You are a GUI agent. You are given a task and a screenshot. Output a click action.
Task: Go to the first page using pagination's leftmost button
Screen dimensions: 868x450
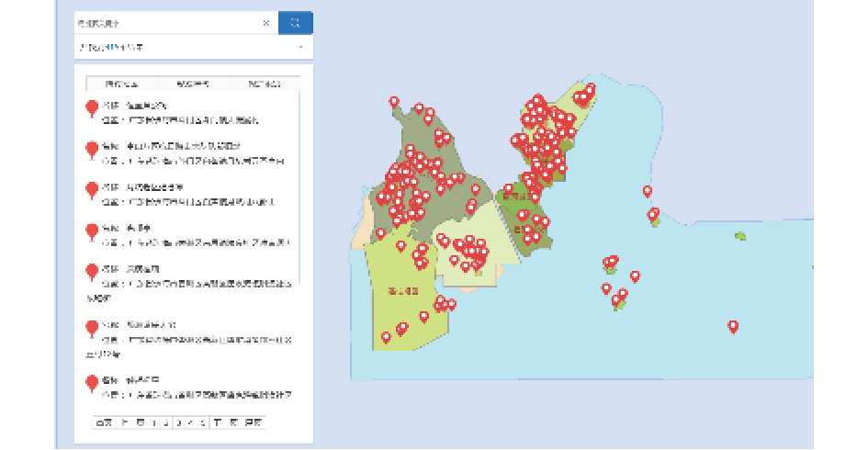pyautogui.click(x=103, y=422)
